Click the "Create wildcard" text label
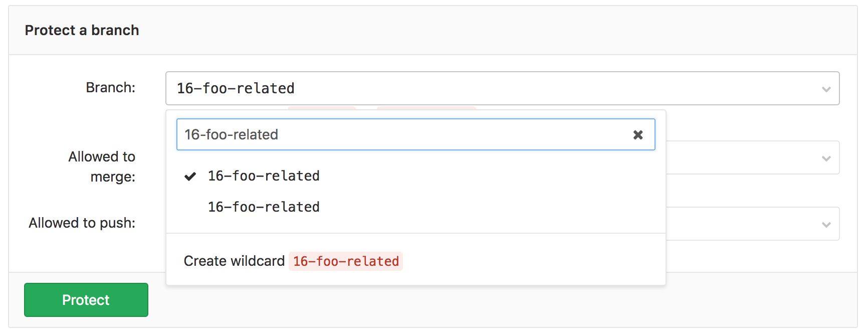 coord(234,261)
